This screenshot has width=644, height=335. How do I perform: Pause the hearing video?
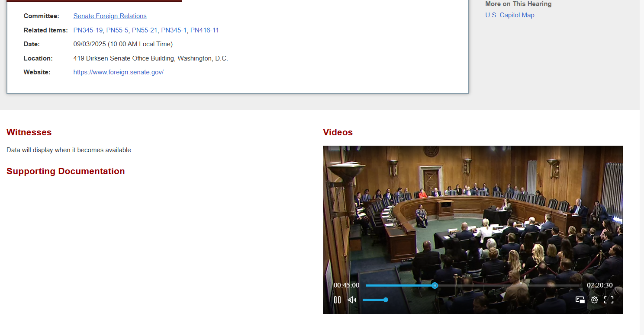[x=337, y=300]
